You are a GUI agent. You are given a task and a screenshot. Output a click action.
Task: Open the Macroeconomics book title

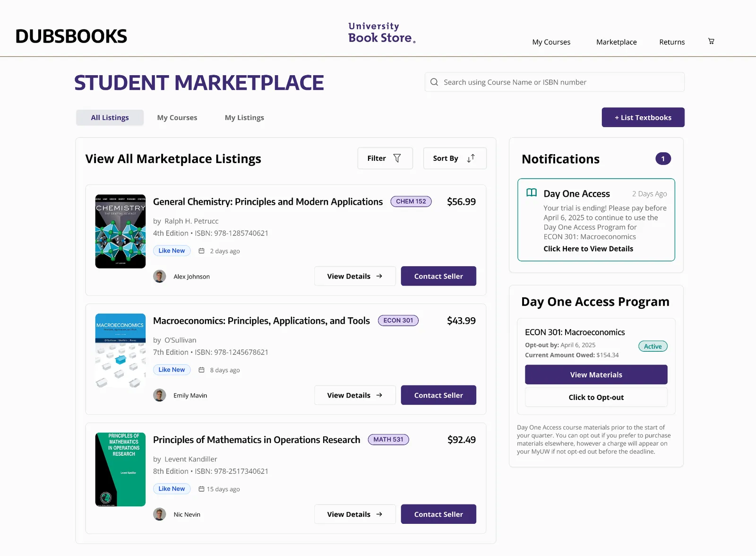tap(261, 321)
